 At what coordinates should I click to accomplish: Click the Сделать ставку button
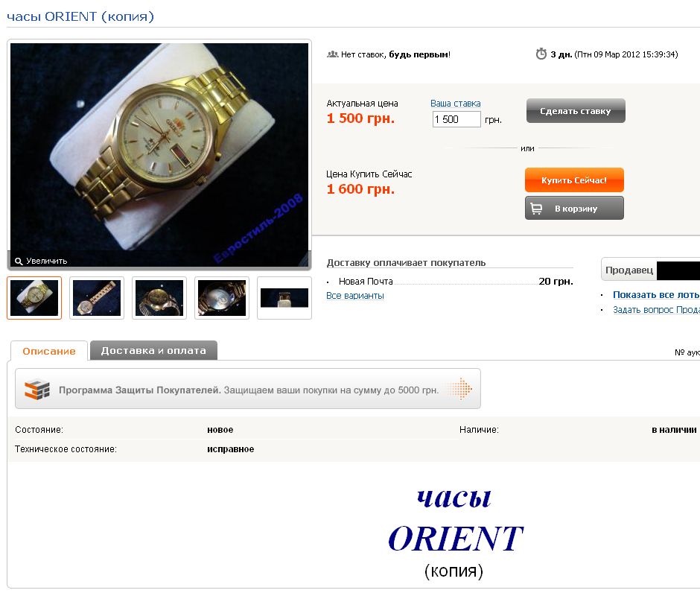576,111
